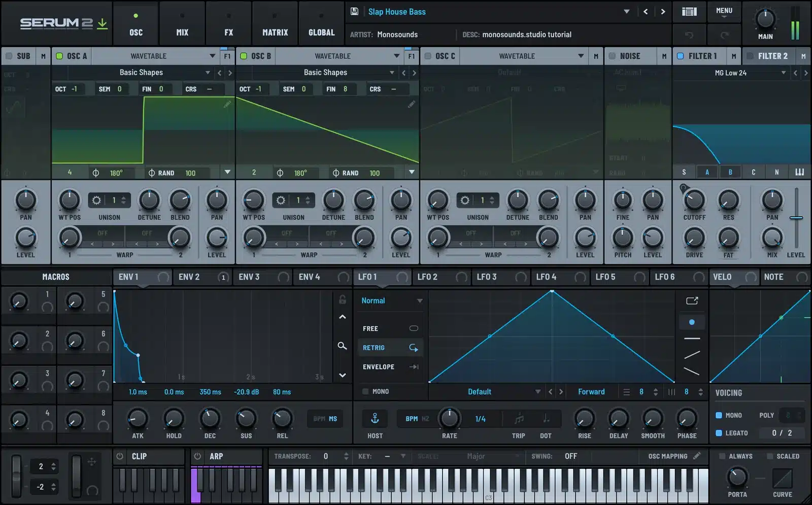Expand the preset name dropdown arrow

pyautogui.click(x=627, y=12)
